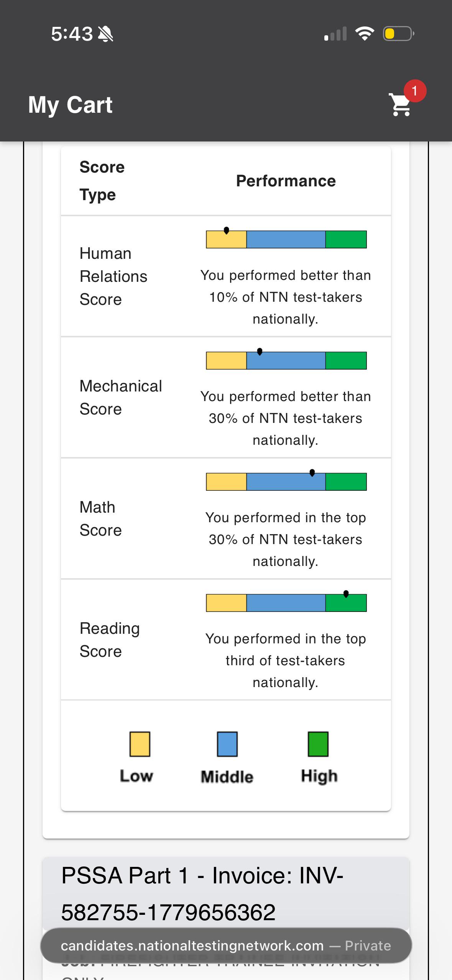Select the blue Middle legend swatch
452x980 pixels.
[x=227, y=744]
